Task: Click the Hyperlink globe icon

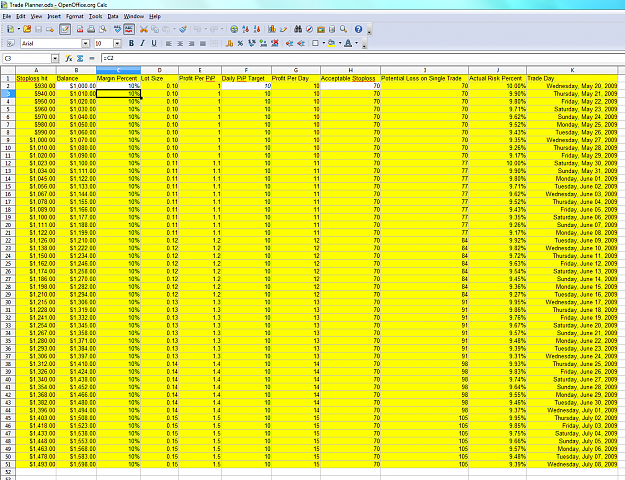Action: click(x=234, y=29)
